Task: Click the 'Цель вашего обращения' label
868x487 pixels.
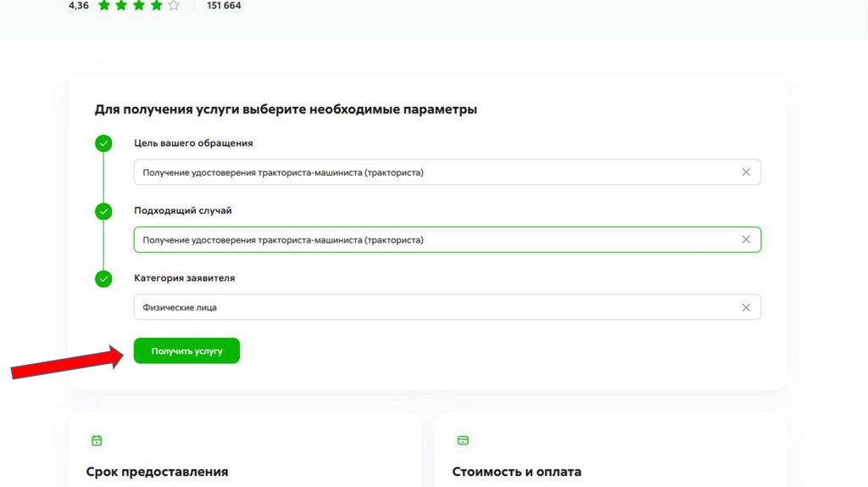Action: pos(193,143)
